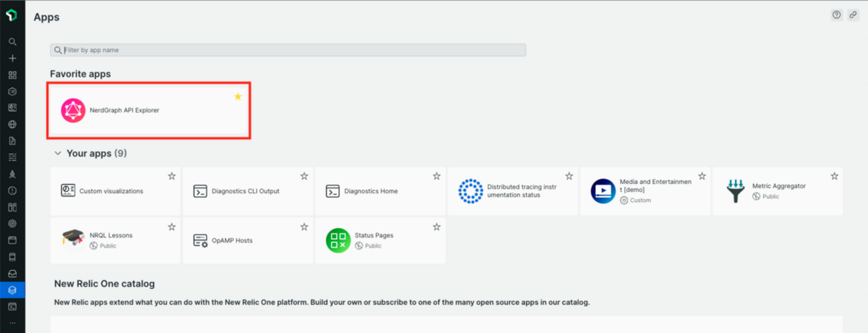Expand the sidebar more options ellipsis
Screen dimensions: 868x333
click(12, 322)
